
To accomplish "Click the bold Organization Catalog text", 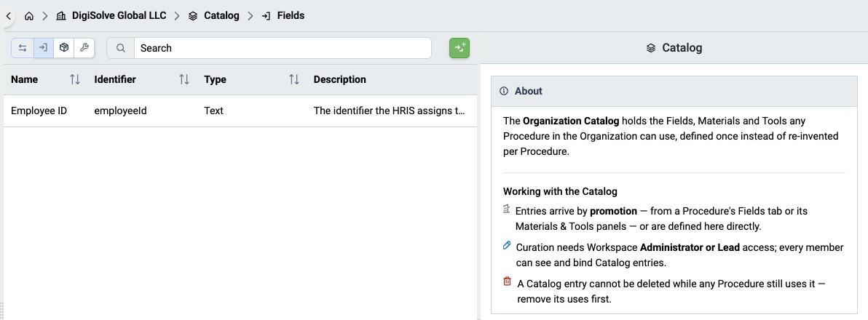I will coord(570,121).
